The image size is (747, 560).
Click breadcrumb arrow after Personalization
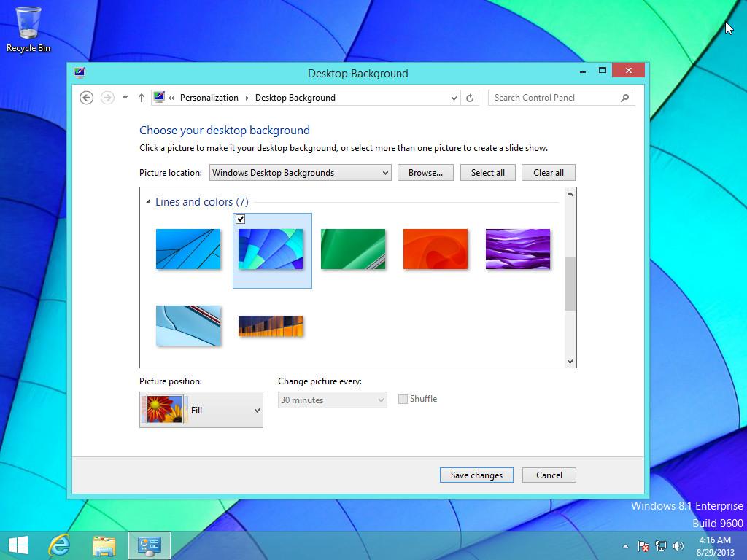point(247,98)
